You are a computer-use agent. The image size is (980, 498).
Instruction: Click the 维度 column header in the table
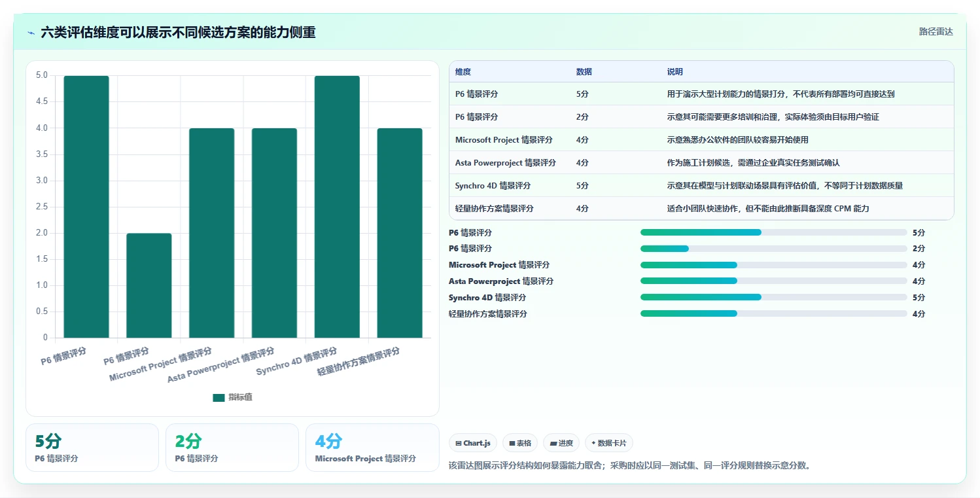coord(463,72)
